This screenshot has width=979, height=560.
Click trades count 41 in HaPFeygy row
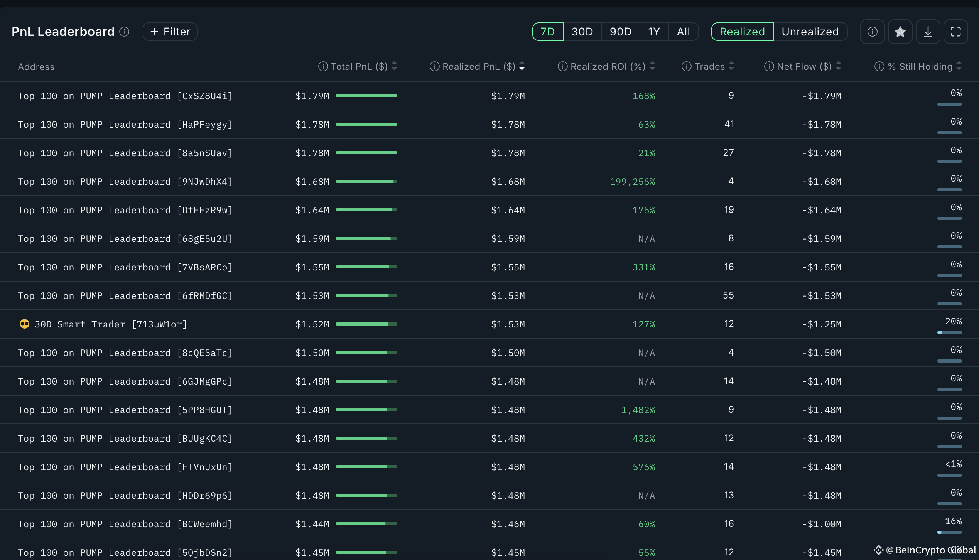pyautogui.click(x=729, y=124)
